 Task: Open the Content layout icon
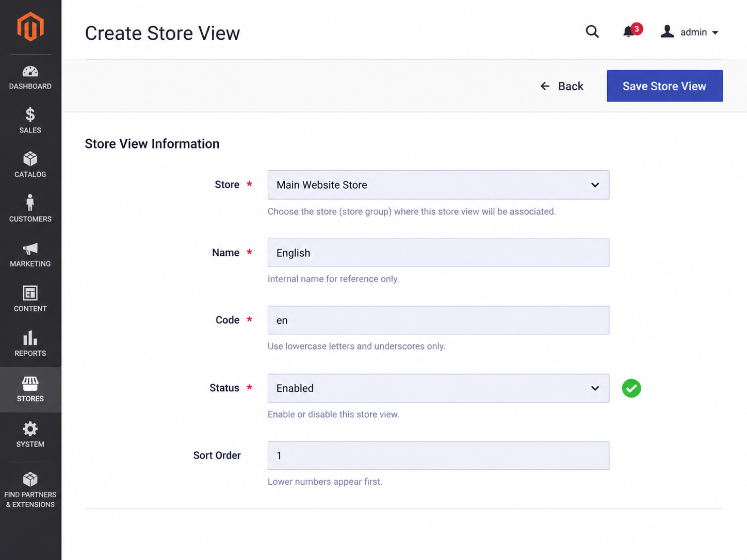pyautogui.click(x=30, y=293)
